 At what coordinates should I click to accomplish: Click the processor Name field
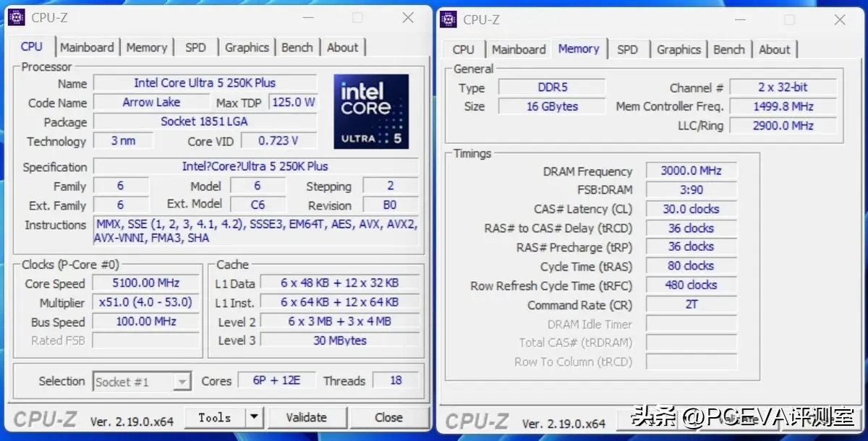pyautogui.click(x=205, y=83)
